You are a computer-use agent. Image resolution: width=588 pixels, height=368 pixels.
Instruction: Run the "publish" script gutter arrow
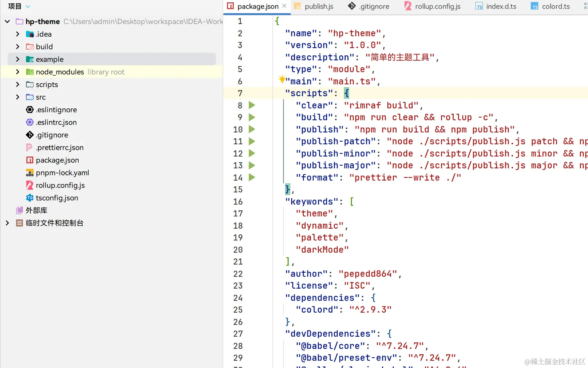(252, 129)
